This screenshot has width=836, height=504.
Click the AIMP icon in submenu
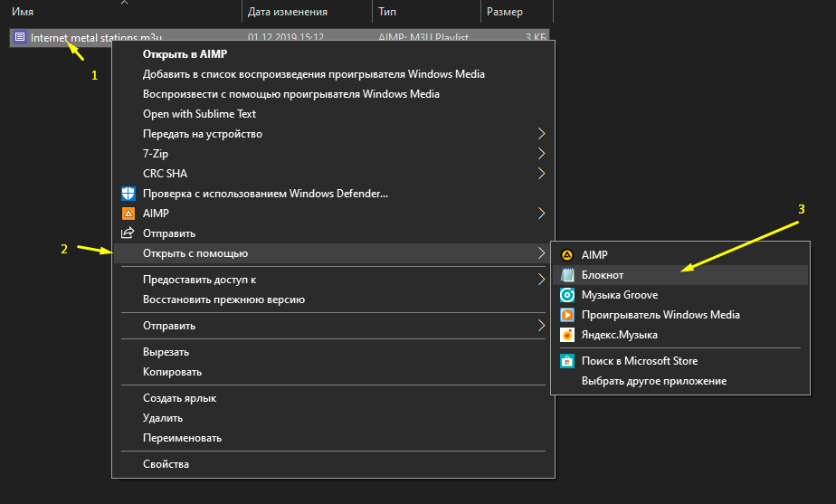click(566, 255)
